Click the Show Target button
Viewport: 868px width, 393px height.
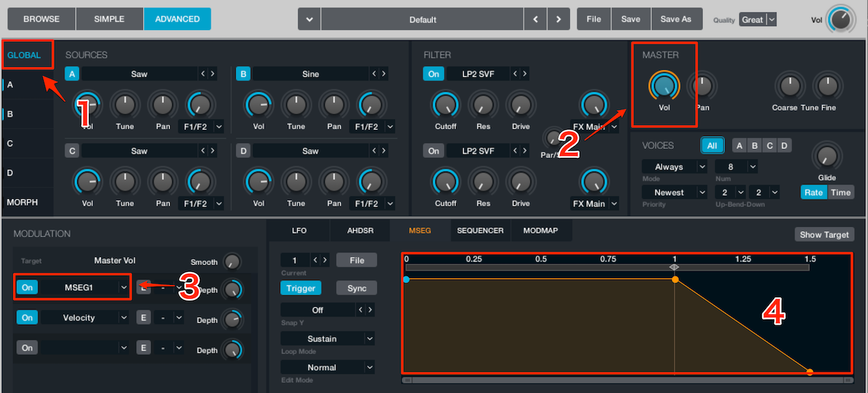(x=824, y=234)
